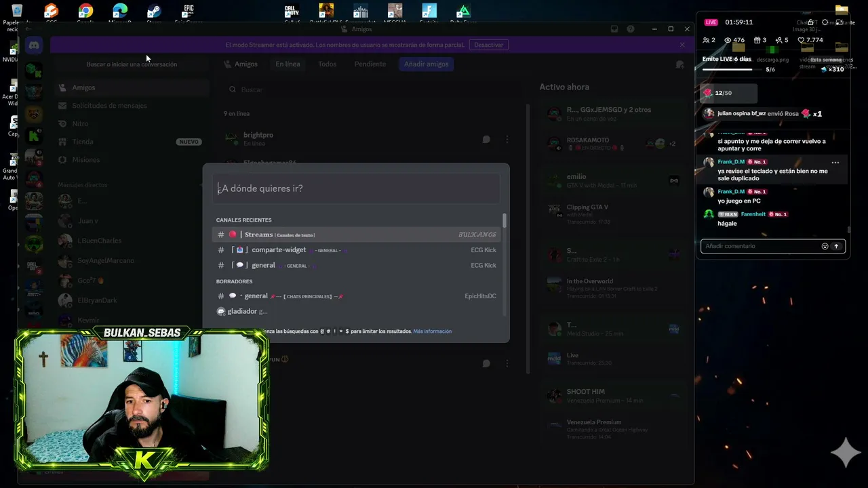Select the gladiador draft conversation

357,311
